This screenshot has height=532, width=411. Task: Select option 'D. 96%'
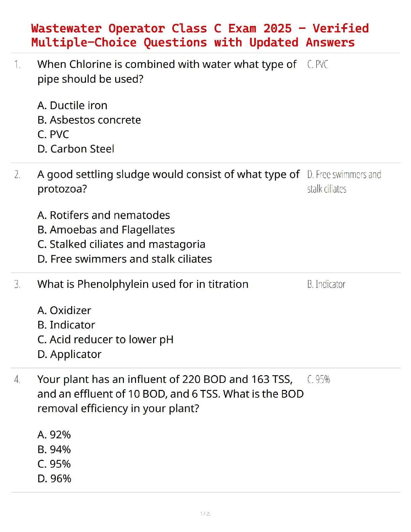[x=54, y=479]
